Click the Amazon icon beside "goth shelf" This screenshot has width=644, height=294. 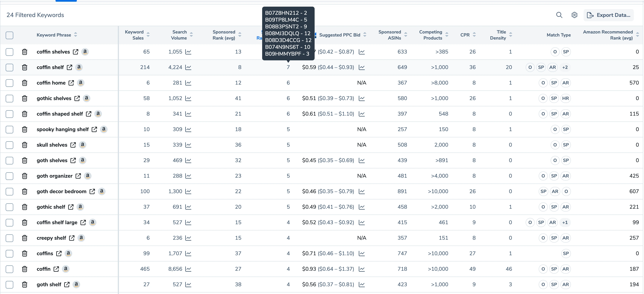[x=76, y=285]
